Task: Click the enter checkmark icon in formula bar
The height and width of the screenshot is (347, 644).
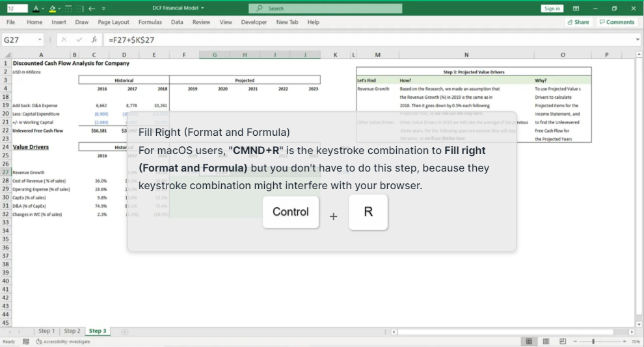Action: click(79, 40)
